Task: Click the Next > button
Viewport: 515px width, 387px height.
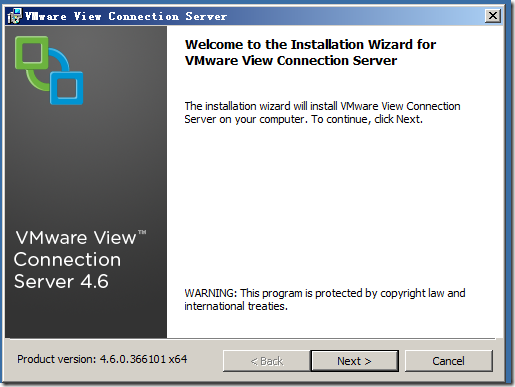Action: 355,361
